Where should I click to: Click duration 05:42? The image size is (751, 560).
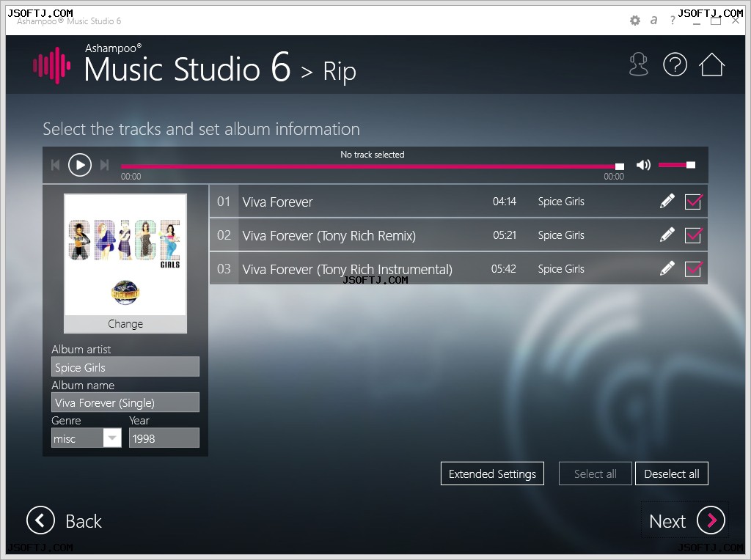503,269
